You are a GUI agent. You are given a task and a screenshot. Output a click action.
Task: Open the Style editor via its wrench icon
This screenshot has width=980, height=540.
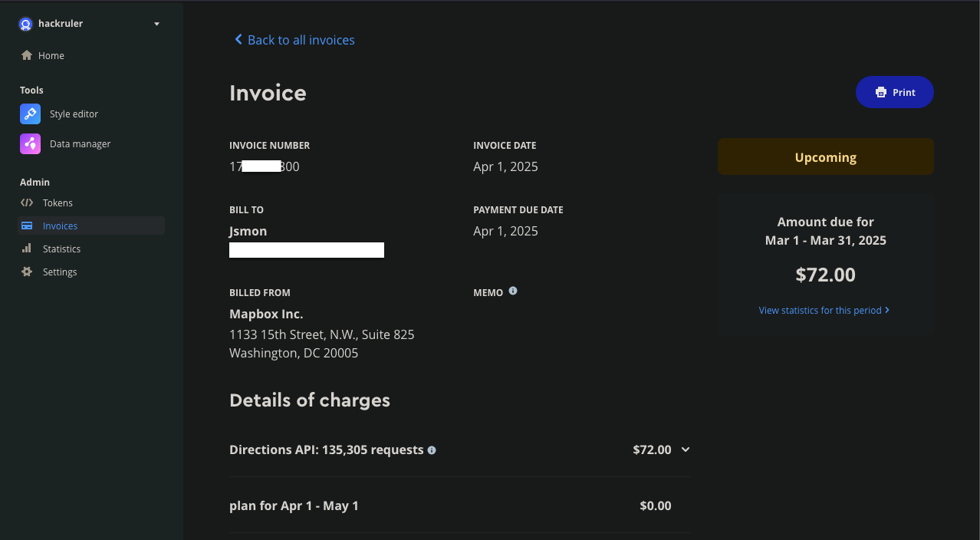tap(30, 114)
